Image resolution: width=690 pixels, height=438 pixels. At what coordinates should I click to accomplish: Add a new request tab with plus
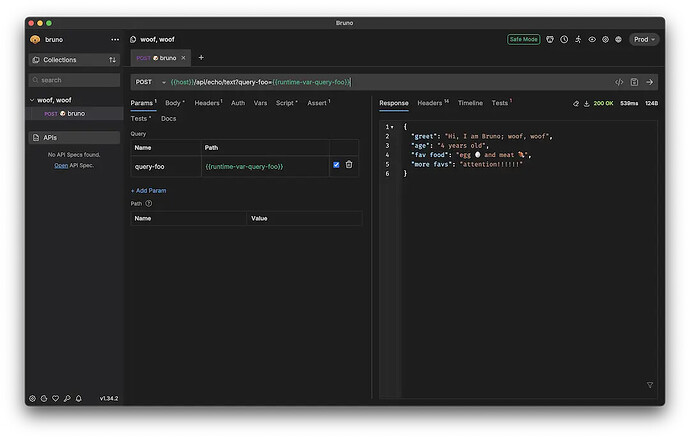tap(201, 58)
